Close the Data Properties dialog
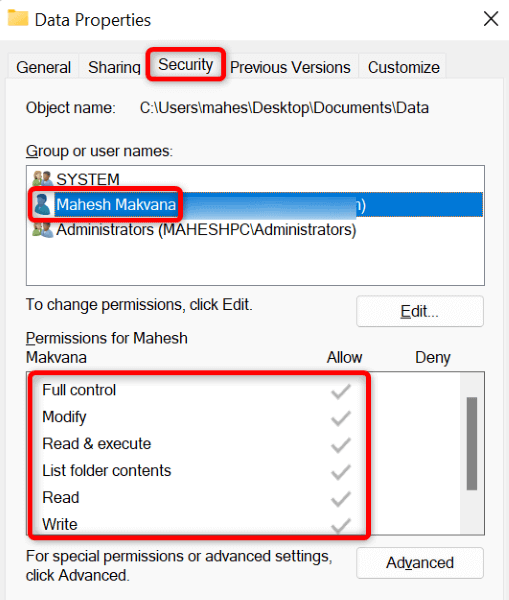This screenshot has height=600, width=509. coord(491,19)
